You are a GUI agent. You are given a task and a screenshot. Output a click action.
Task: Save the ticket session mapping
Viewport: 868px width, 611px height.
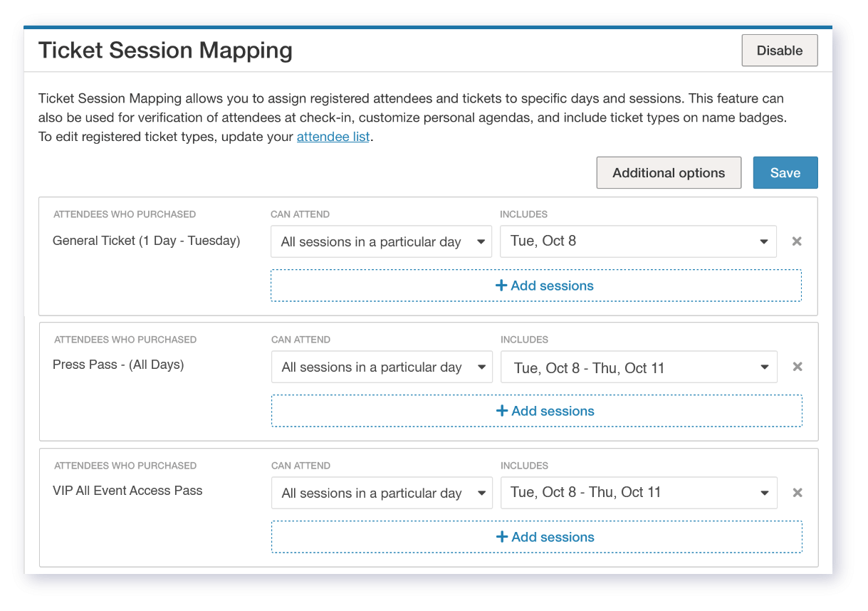(x=785, y=173)
